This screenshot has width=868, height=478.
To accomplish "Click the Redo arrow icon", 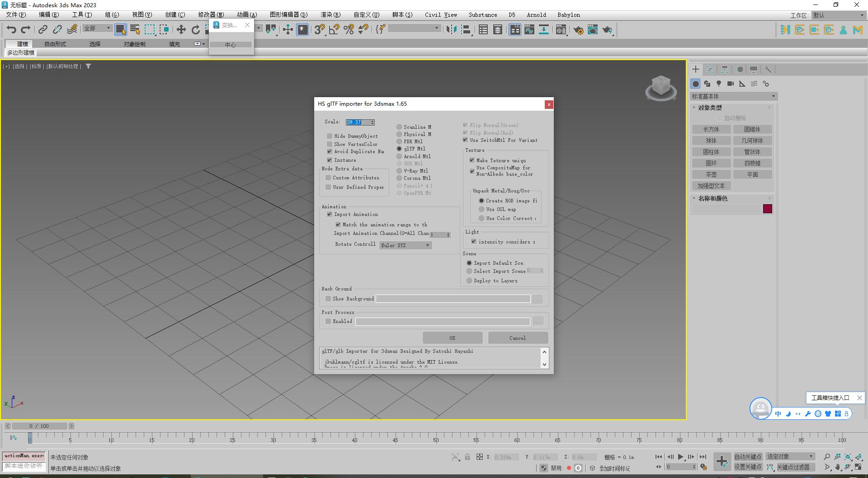I will pos(26,30).
